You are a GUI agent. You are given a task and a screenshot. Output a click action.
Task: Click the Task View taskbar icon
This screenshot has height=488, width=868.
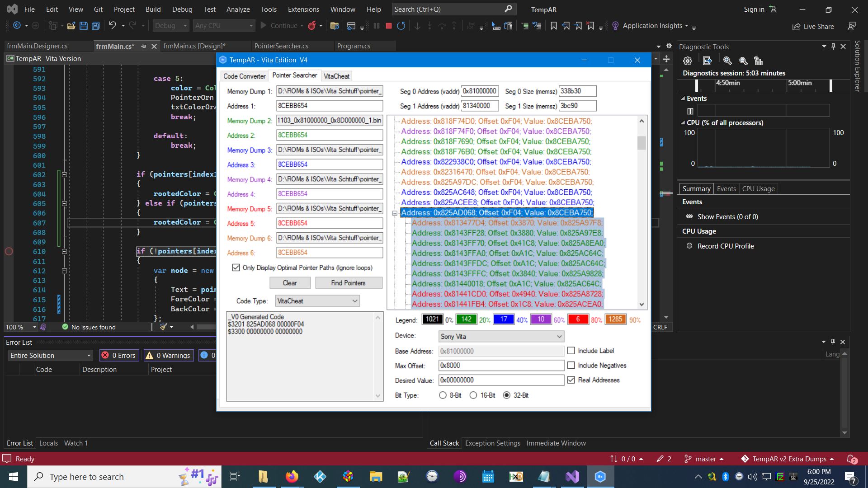point(235,477)
